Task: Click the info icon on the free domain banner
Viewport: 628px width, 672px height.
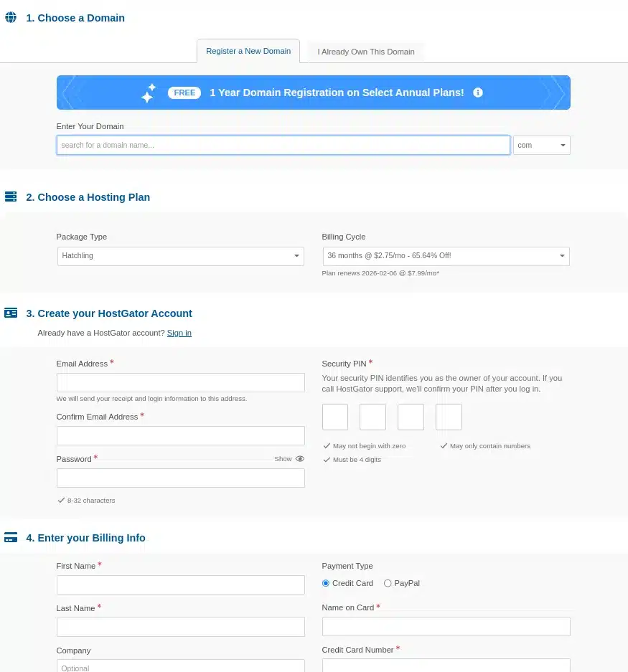Action: 478,93
